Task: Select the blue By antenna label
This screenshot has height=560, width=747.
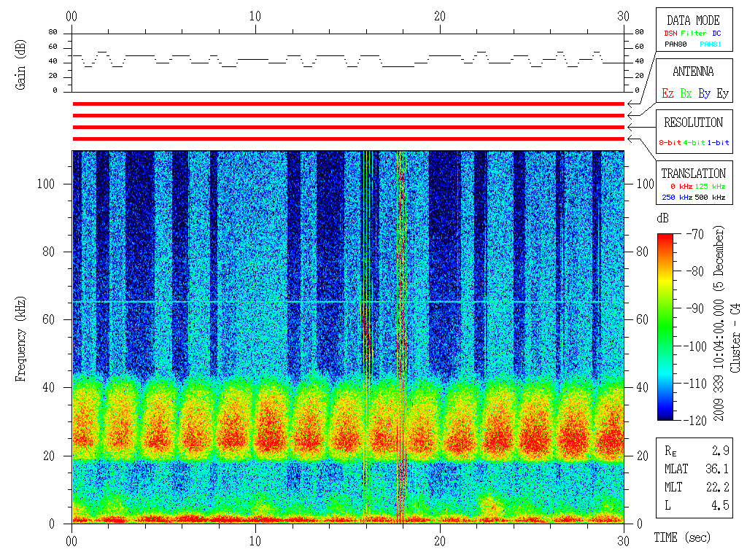Action: tap(704, 94)
